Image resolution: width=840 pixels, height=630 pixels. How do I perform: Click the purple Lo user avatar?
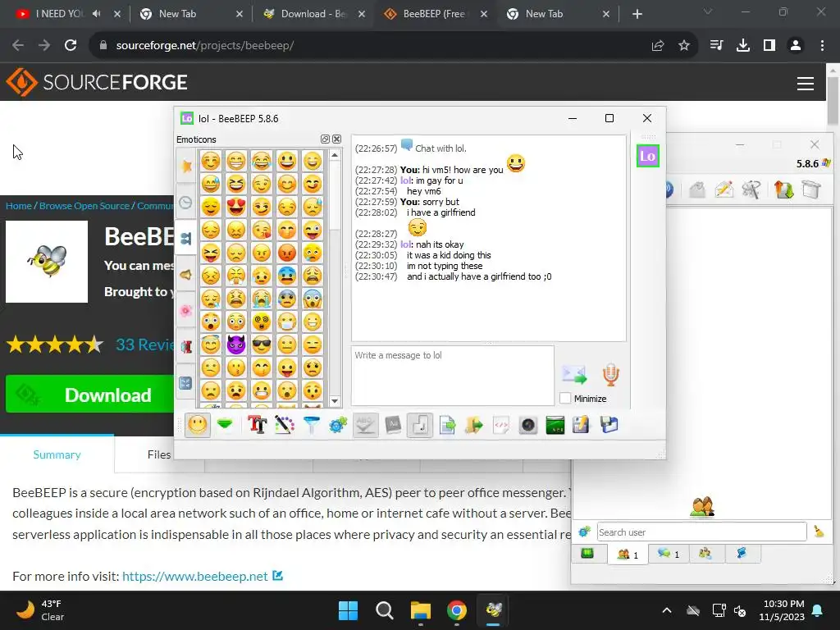(x=648, y=156)
